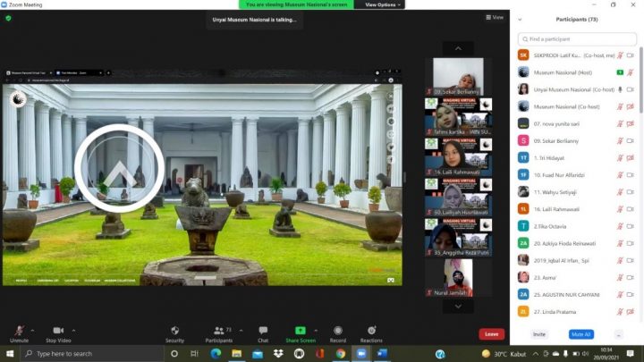Click camera icon for SEKPRODI-Latif Ku...
The image size is (644, 362).
pos(631,55)
